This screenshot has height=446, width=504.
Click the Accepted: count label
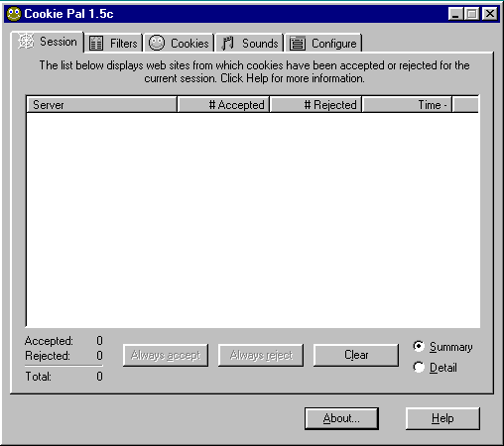49,341
